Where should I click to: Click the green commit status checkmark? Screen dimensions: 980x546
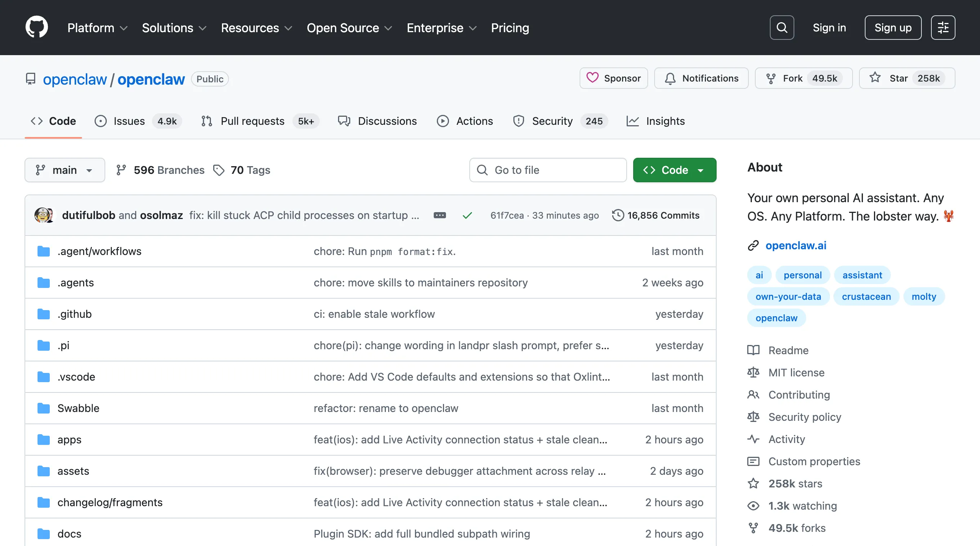[x=467, y=215]
